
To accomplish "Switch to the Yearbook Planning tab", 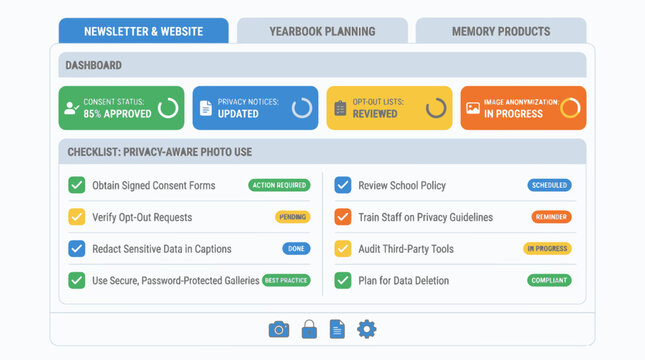I will click(322, 31).
